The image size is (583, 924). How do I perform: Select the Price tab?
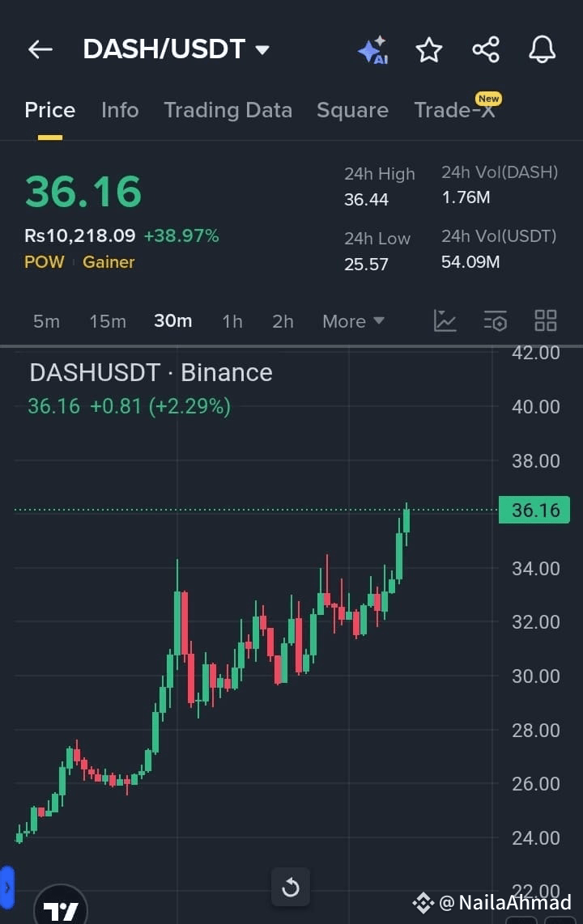[x=50, y=110]
